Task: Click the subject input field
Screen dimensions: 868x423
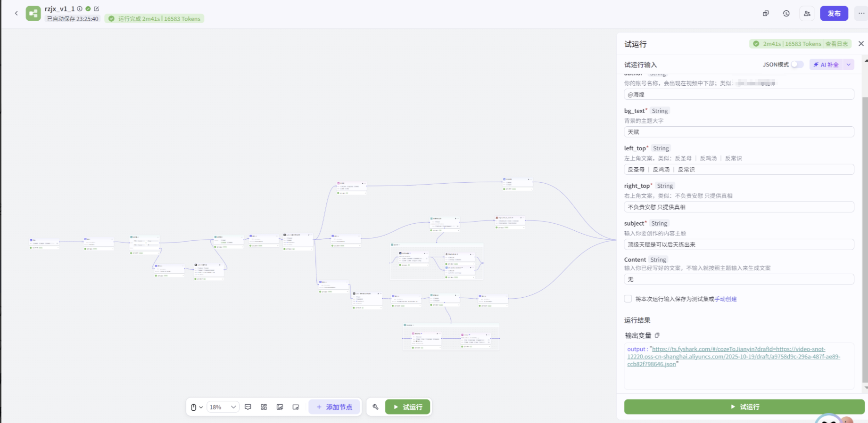Action: coord(738,244)
